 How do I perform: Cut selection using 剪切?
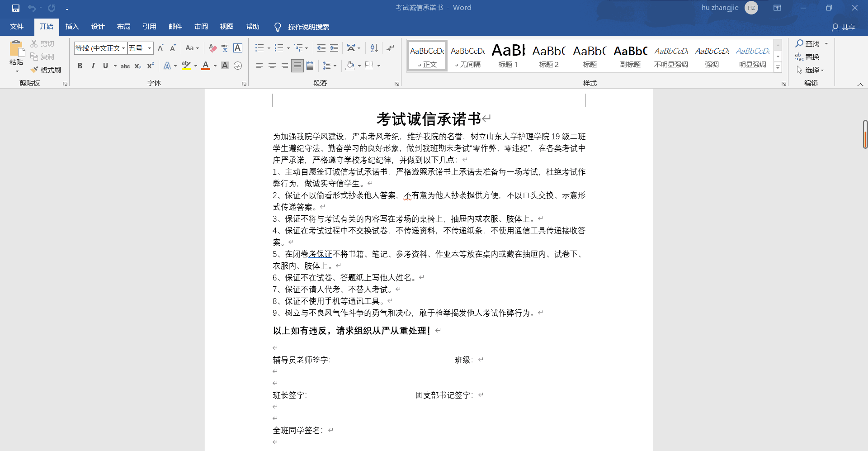pyautogui.click(x=42, y=43)
